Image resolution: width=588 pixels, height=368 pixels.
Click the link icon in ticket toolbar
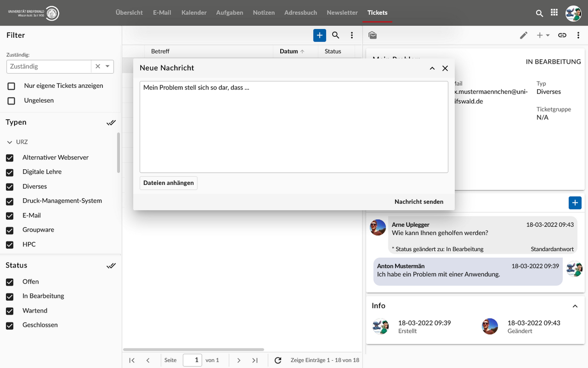pyautogui.click(x=563, y=35)
